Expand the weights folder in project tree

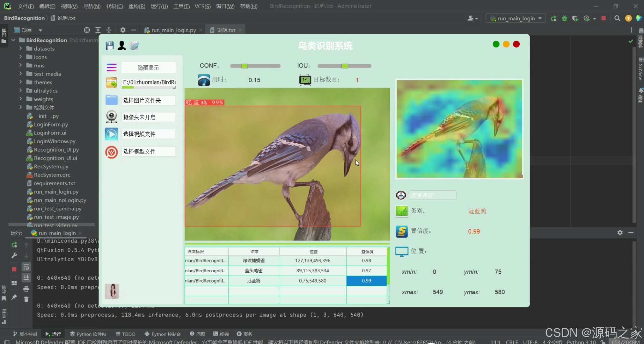click(20, 99)
